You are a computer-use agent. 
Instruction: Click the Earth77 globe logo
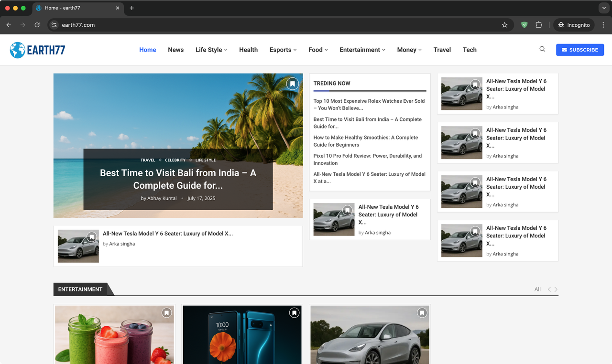click(18, 50)
